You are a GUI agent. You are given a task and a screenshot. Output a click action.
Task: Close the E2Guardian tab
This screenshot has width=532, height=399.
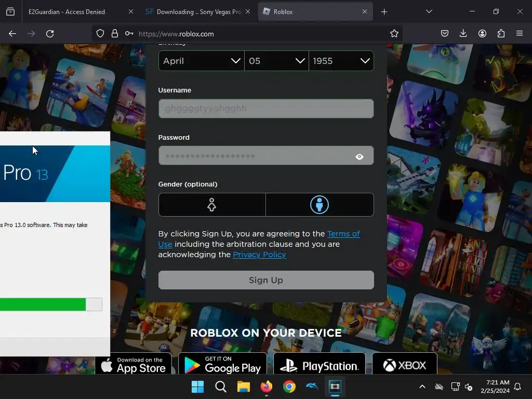tap(131, 11)
